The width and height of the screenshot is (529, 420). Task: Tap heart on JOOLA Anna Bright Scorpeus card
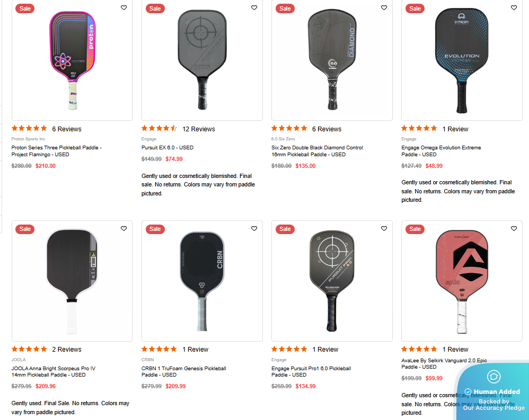click(124, 229)
